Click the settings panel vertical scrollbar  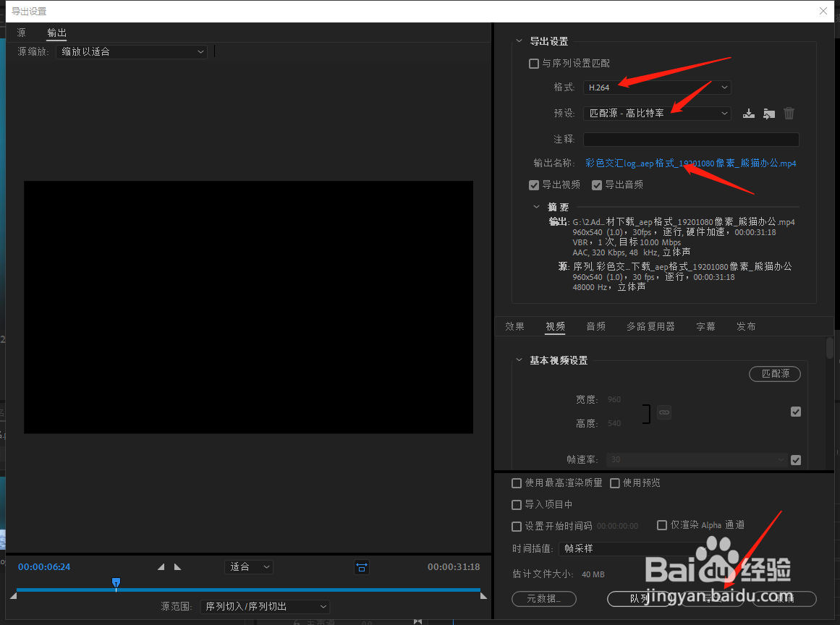click(x=829, y=348)
